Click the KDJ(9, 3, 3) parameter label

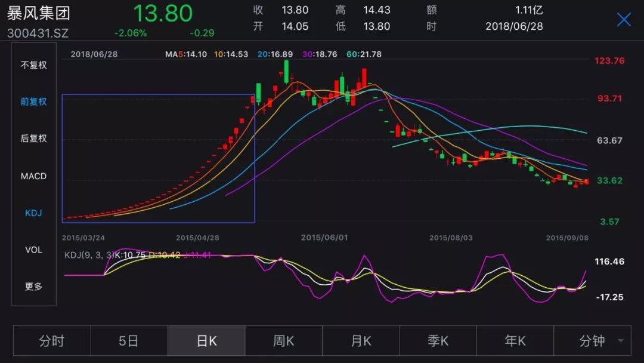89,255
